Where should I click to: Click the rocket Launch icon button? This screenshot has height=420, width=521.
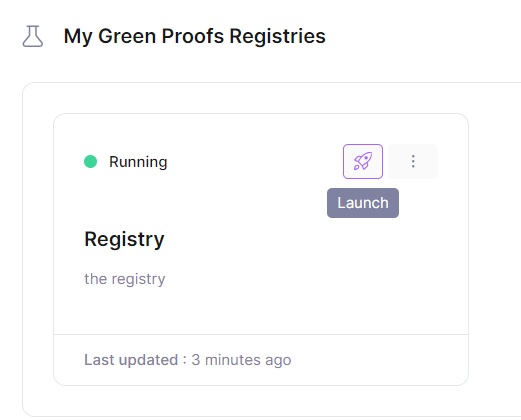click(x=363, y=161)
